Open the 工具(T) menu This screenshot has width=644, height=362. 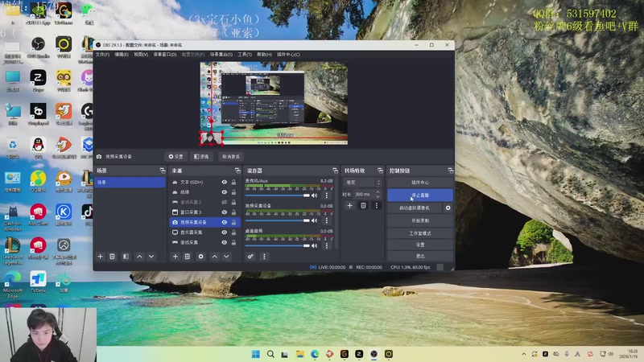[x=245, y=55]
